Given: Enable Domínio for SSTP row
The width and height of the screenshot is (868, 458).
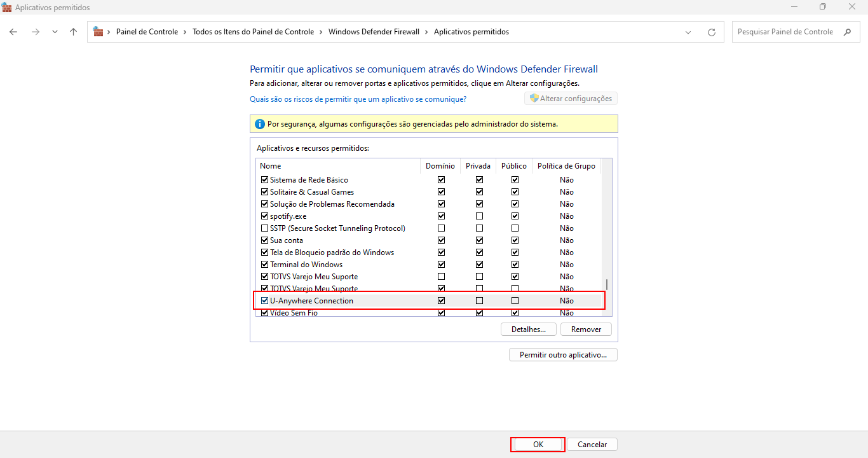Looking at the screenshot, I should (442, 228).
